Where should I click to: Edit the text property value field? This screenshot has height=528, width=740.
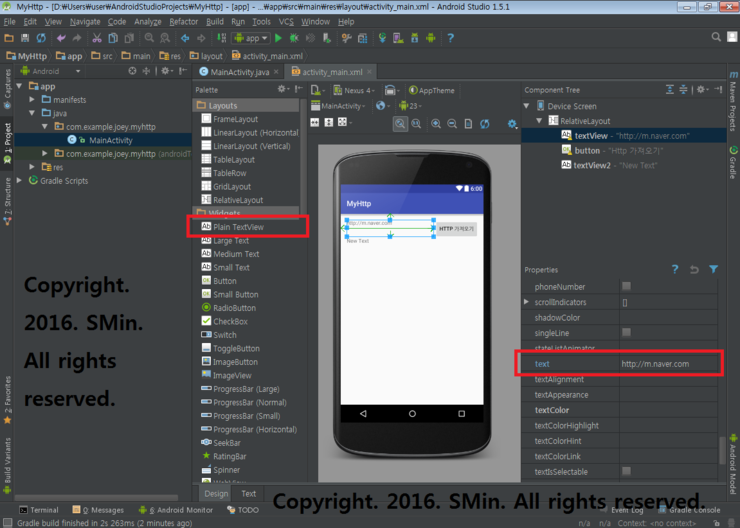[x=668, y=364]
